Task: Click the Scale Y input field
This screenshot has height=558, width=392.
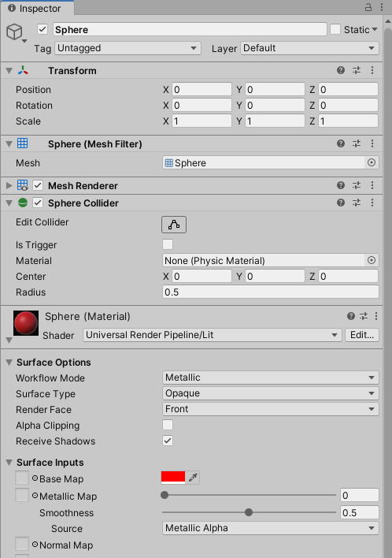Action: click(x=275, y=121)
